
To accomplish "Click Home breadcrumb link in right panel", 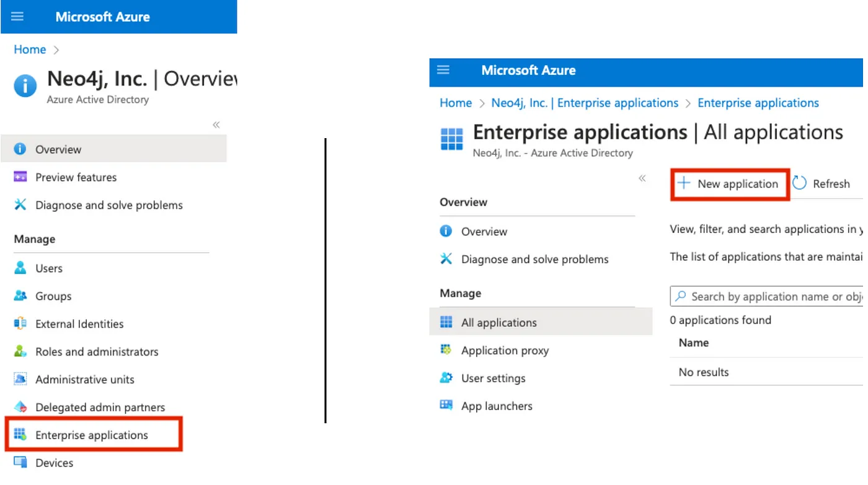I will [456, 103].
